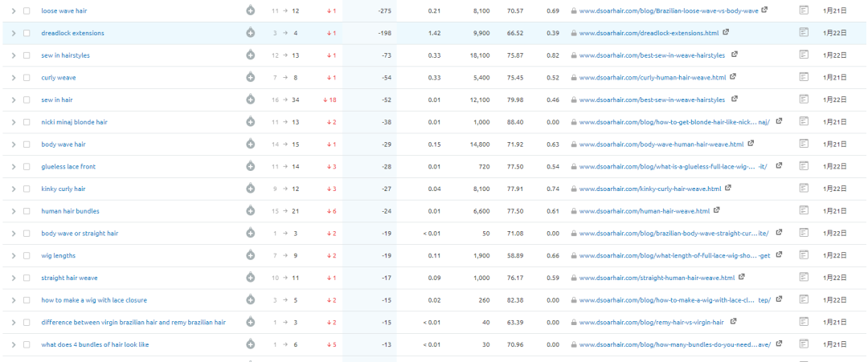Screen dimensions: 868x362
Task: Tick the checkbox for dreadlock extensions
Action: click(27, 33)
